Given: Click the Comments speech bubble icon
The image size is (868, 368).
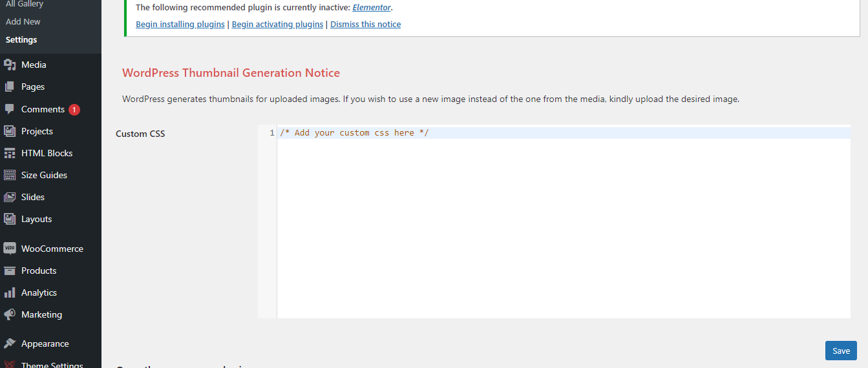Looking at the screenshot, I should (10, 109).
